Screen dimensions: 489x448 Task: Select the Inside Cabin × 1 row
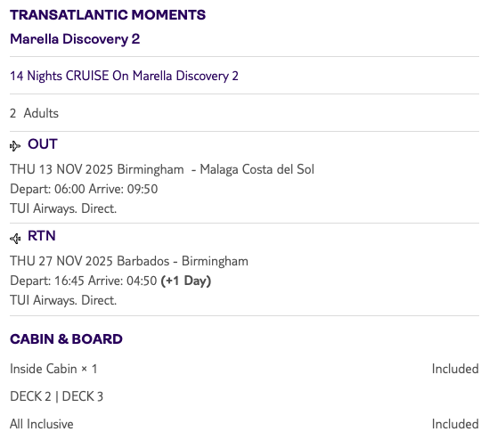click(x=244, y=369)
